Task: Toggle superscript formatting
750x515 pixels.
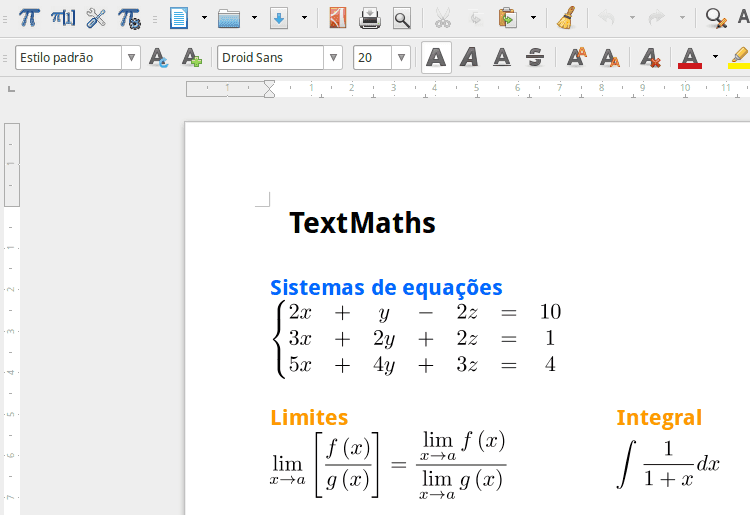Action: 576,57
